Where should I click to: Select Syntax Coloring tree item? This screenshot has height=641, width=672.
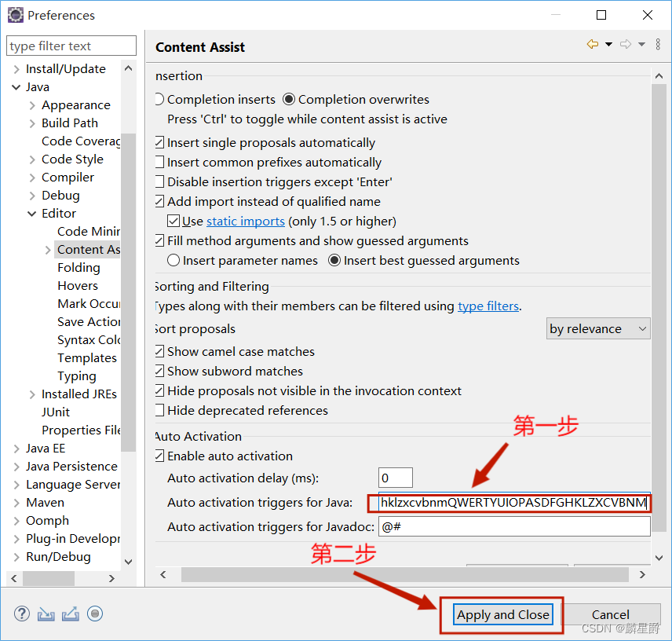tap(89, 340)
